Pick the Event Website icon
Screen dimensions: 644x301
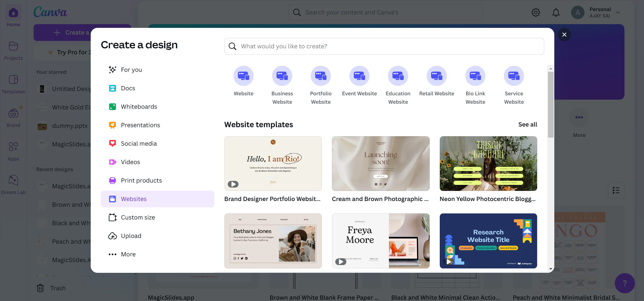pos(359,76)
